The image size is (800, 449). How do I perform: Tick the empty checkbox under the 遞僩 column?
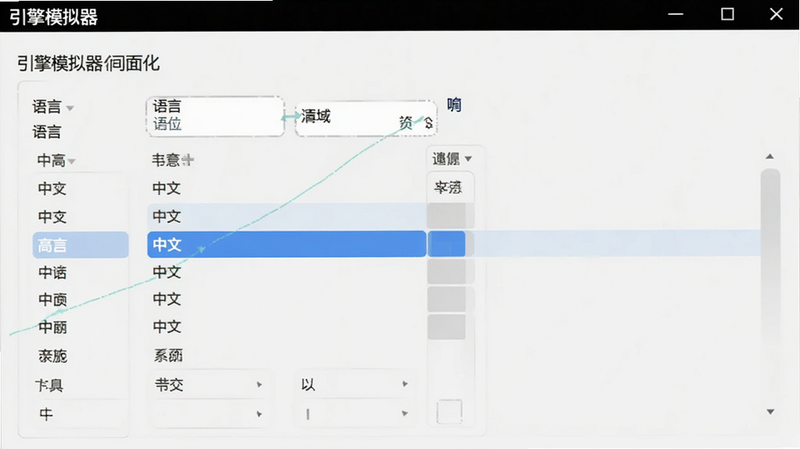pos(449,412)
